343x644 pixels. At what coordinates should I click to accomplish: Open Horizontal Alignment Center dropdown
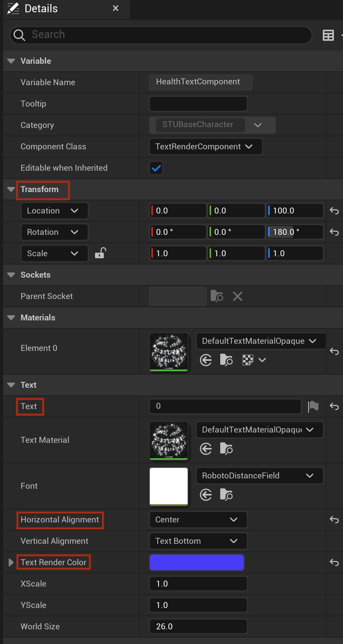[x=198, y=520]
